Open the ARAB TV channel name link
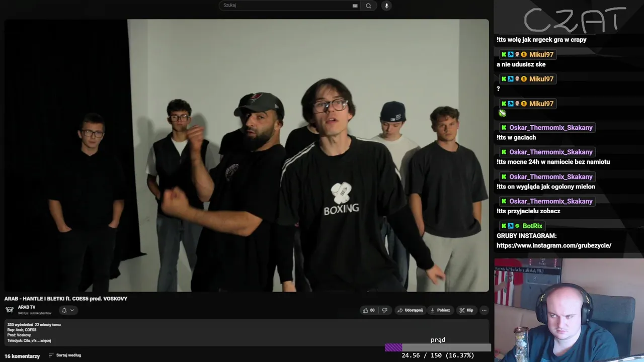Viewport: 644px width, 362px height. [27, 307]
